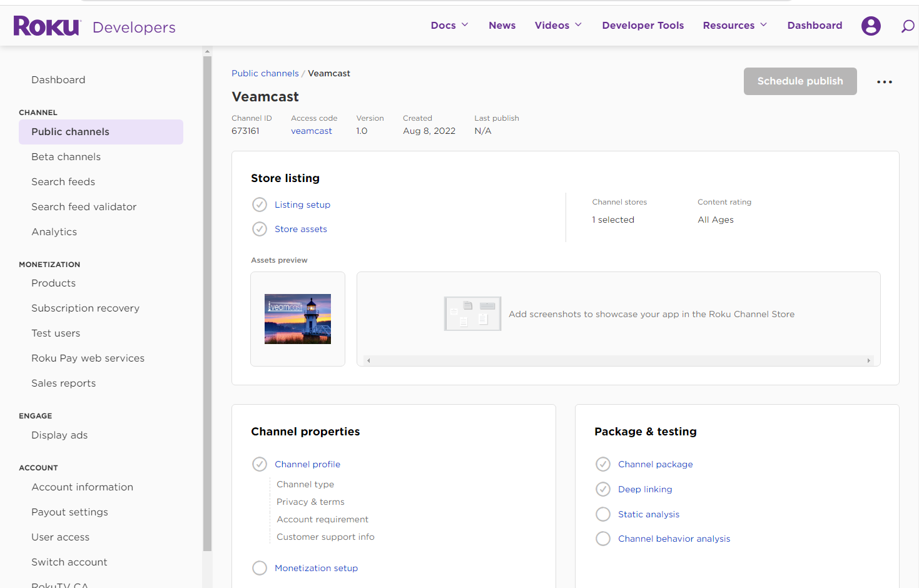Open the Listing setup link
Viewport: 919px width, 588px height.
click(x=302, y=205)
